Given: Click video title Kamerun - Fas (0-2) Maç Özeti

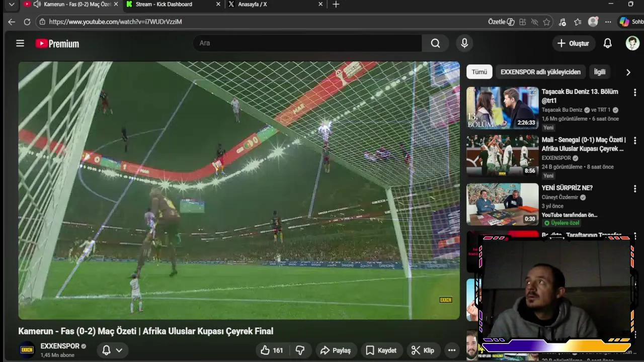Looking at the screenshot, I should click(x=146, y=331).
